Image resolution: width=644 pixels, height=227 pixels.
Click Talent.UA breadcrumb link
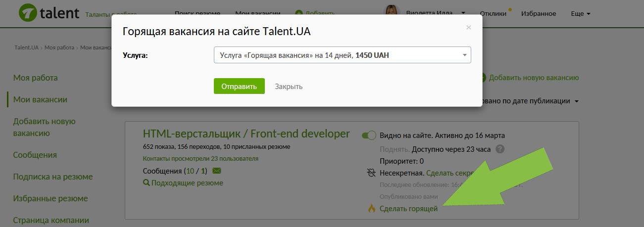[26, 47]
